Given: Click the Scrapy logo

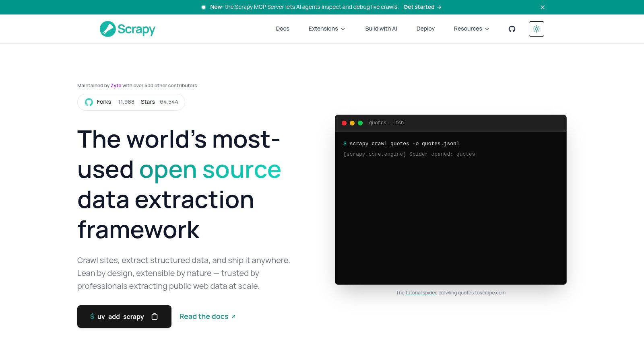Looking at the screenshot, I should [x=128, y=29].
